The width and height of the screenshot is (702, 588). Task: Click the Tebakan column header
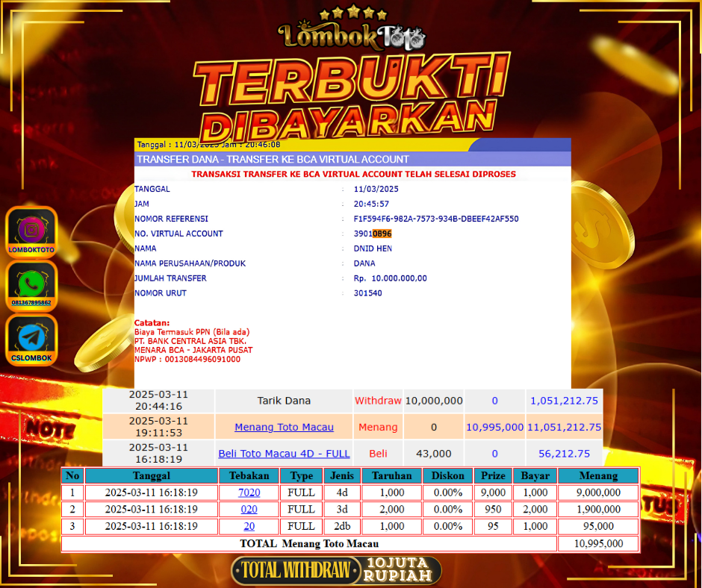(x=249, y=476)
